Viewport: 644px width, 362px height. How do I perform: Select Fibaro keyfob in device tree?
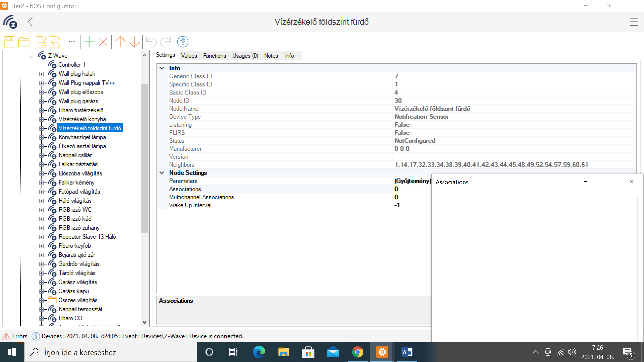[74, 246]
